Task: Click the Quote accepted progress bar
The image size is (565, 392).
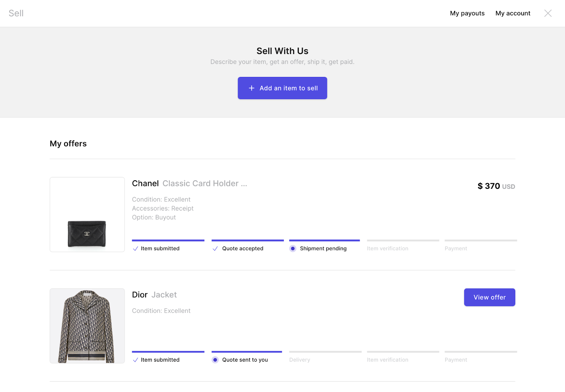Action: 248,241
